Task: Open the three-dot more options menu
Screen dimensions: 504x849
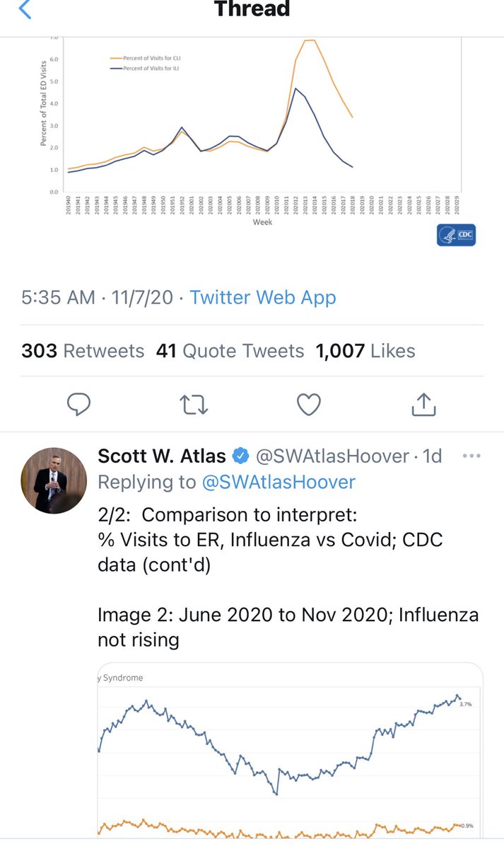Action: (471, 456)
